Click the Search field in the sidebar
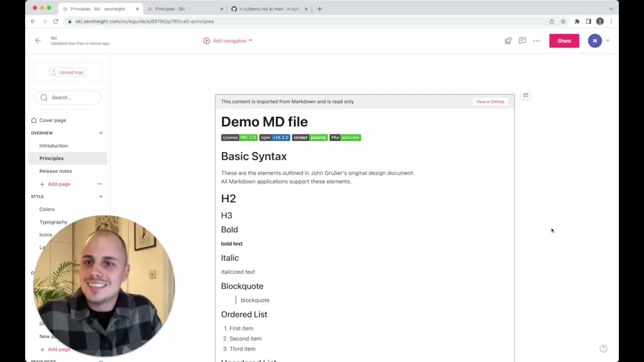Viewport: 644px width, 362px height. (x=67, y=98)
